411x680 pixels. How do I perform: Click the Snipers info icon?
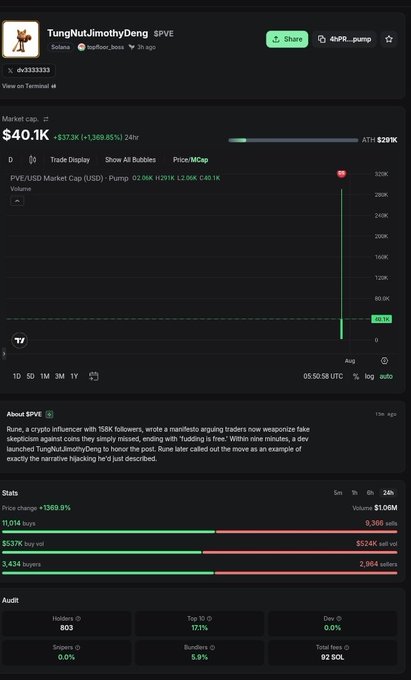coord(78,647)
